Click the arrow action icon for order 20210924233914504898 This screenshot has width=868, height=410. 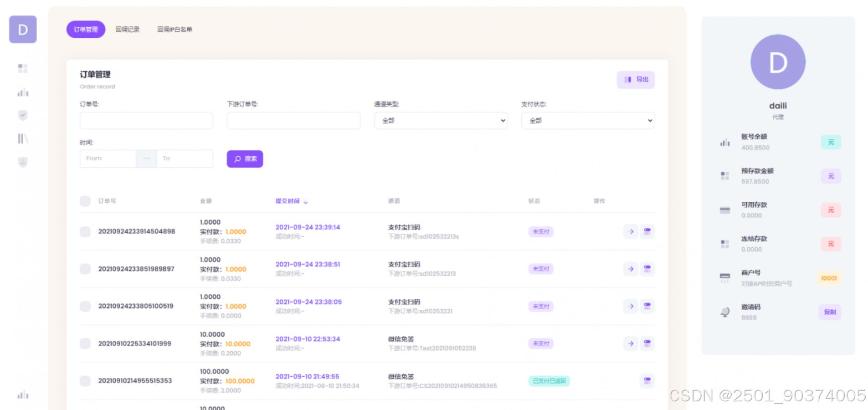(x=631, y=231)
